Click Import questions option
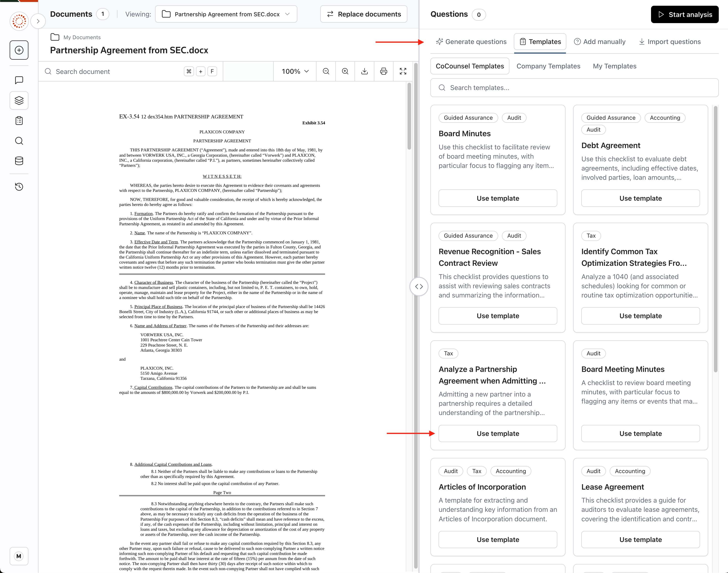Image resolution: width=728 pixels, height=573 pixels. [x=669, y=42]
